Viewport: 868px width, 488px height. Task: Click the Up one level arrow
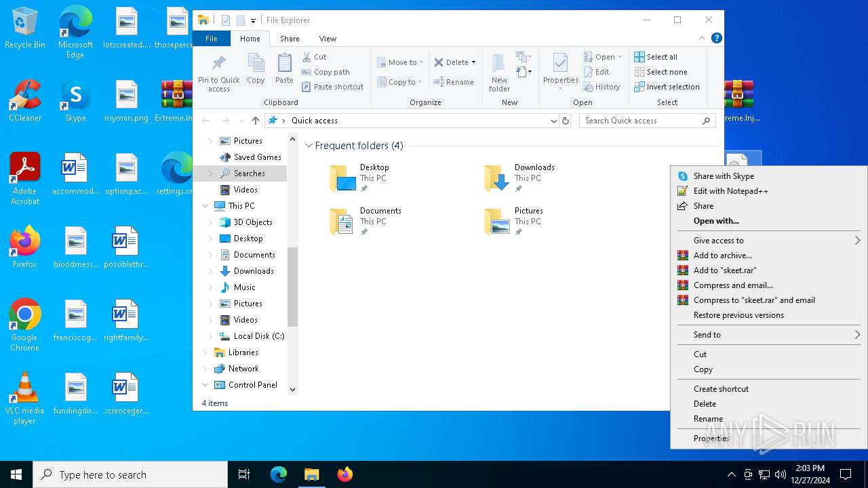pyautogui.click(x=255, y=121)
